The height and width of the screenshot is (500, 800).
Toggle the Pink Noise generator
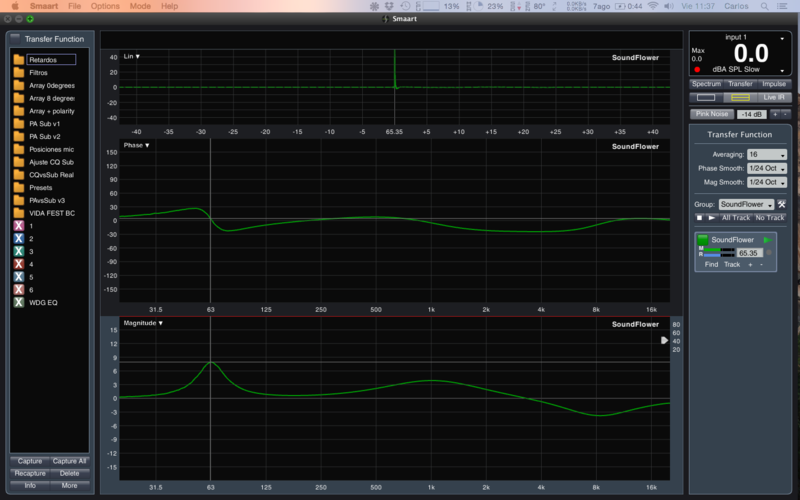711,114
